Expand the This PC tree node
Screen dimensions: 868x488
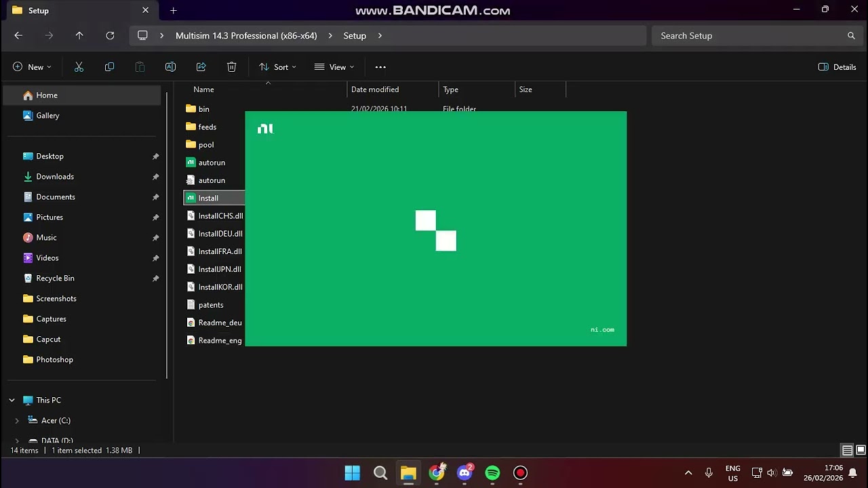pyautogui.click(x=12, y=400)
